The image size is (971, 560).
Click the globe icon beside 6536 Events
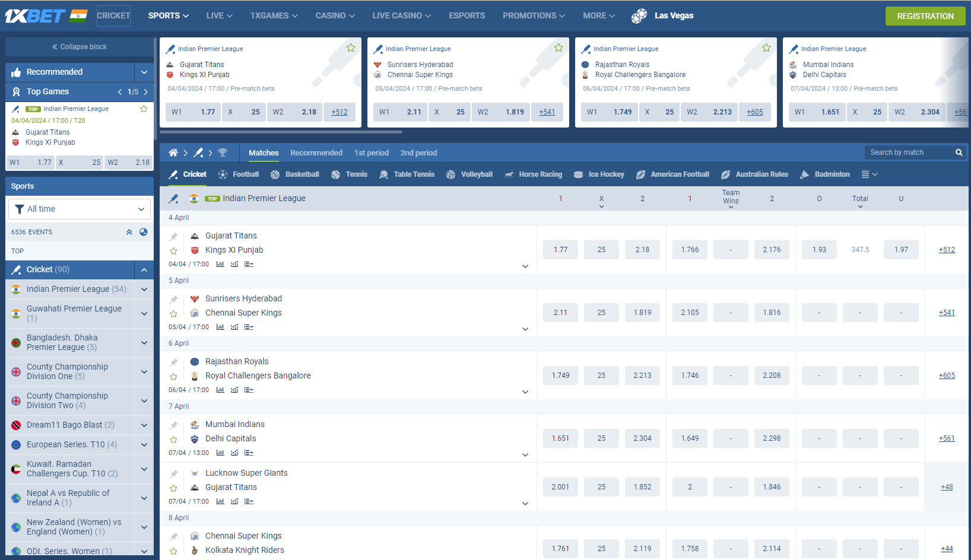click(143, 232)
